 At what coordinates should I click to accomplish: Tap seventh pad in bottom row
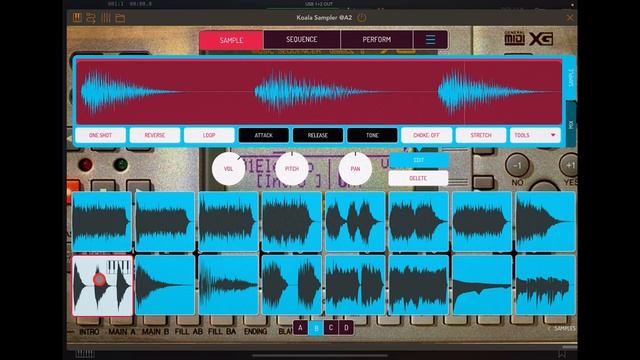(482, 285)
